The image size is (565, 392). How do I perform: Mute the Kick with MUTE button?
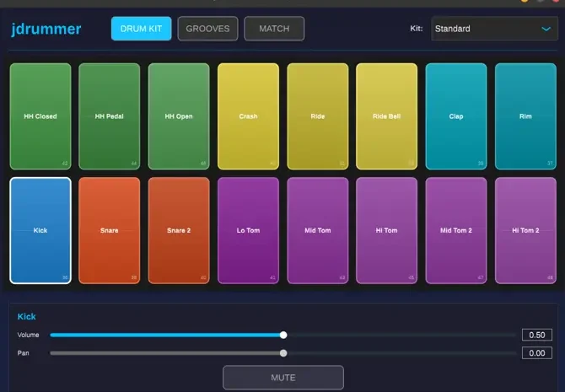click(283, 378)
